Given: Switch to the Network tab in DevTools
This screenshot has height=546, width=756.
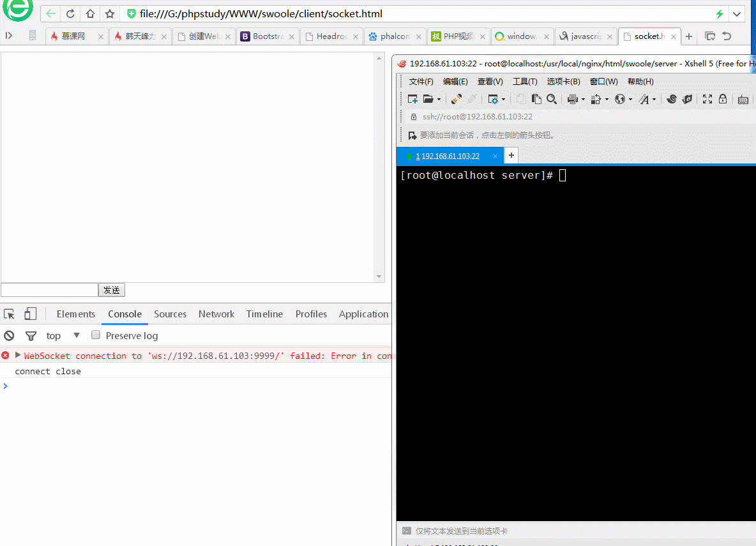Looking at the screenshot, I should 216,314.
